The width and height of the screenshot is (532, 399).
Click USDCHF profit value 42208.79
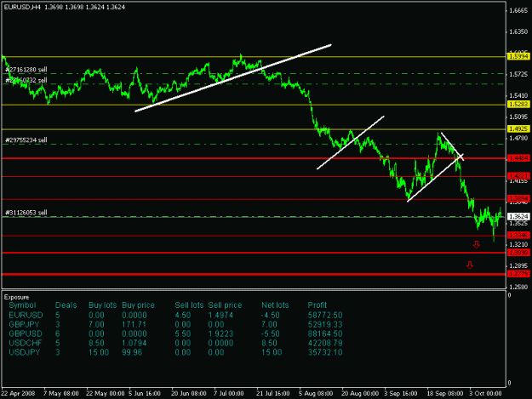325,343
